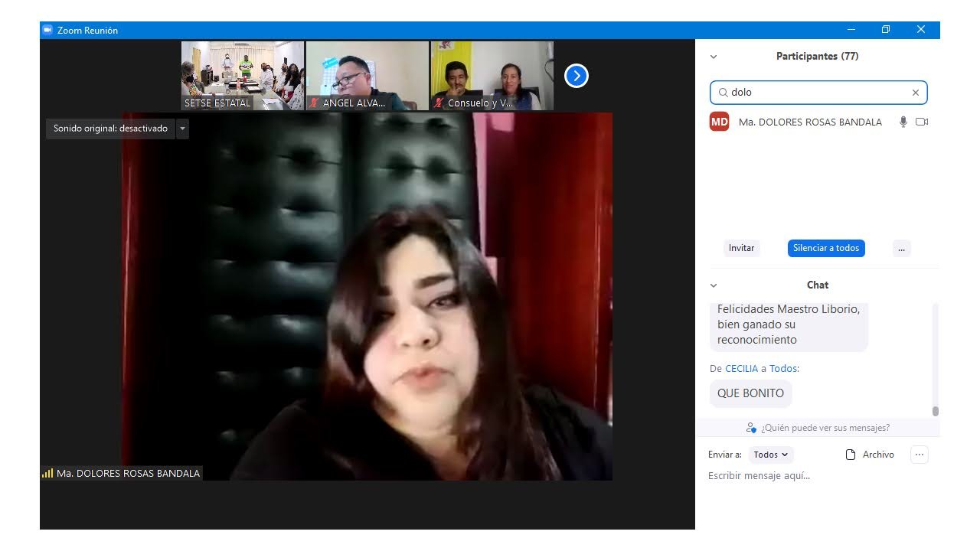This screenshot has height=551, width=980.
Task: Clear the participant search text
Action: (x=915, y=93)
